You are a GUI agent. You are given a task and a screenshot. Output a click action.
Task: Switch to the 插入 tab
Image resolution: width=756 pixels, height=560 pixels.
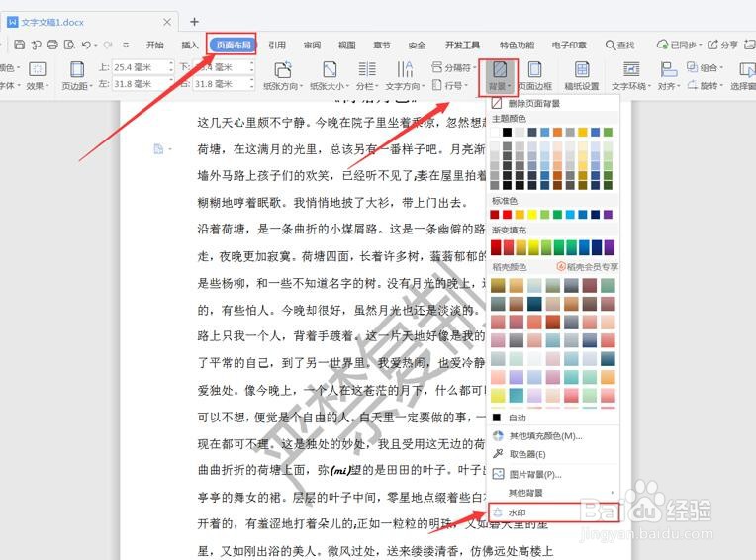(x=189, y=45)
